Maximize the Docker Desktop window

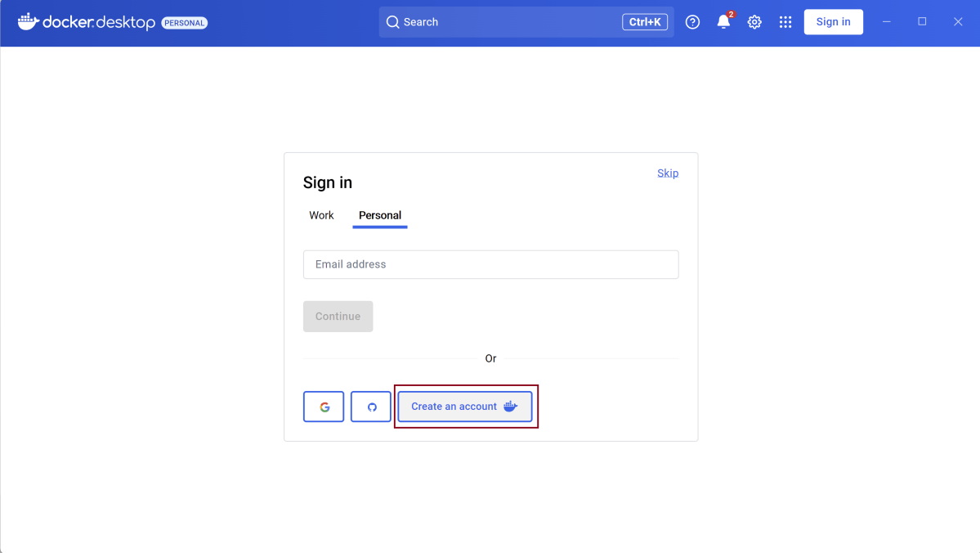point(922,22)
